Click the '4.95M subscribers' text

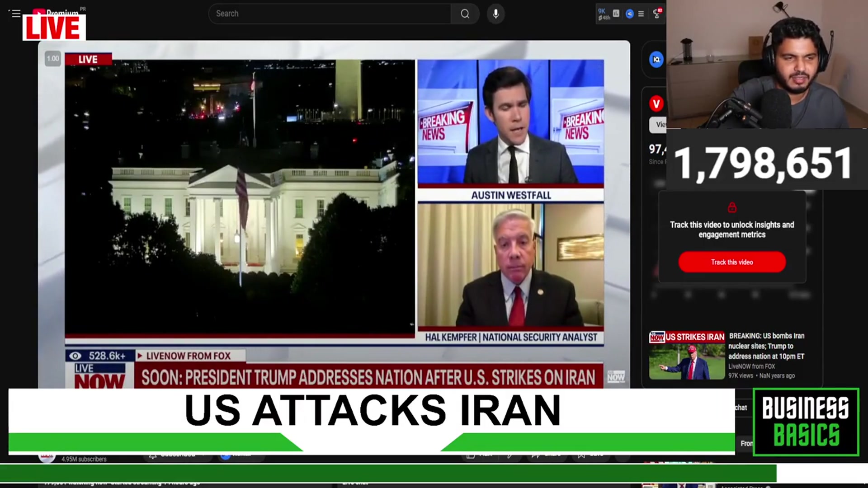click(x=84, y=459)
